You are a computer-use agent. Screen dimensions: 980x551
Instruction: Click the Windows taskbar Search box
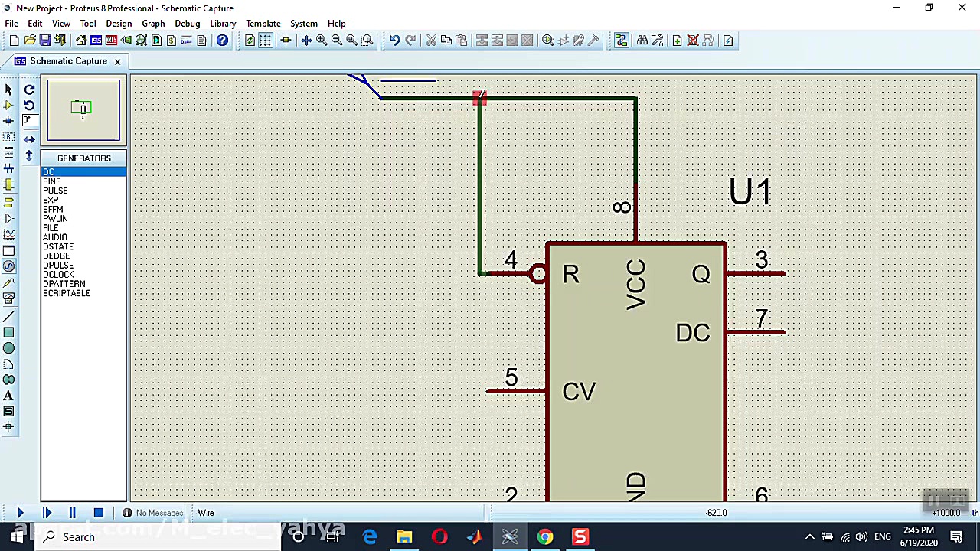[79, 537]
